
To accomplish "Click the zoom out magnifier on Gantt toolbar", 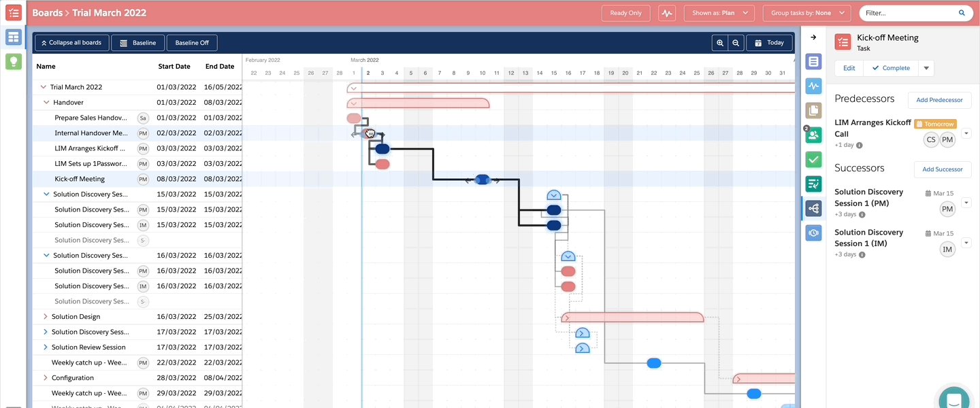I will 736,43.
